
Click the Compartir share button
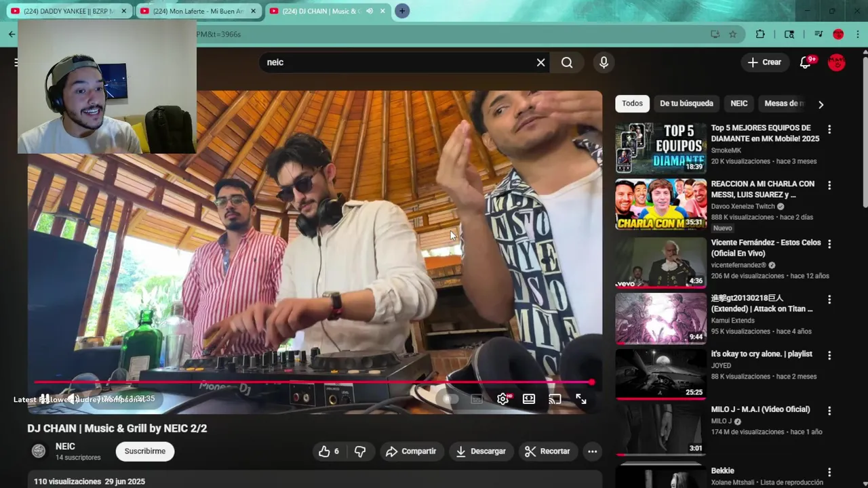tap(411, 451)
